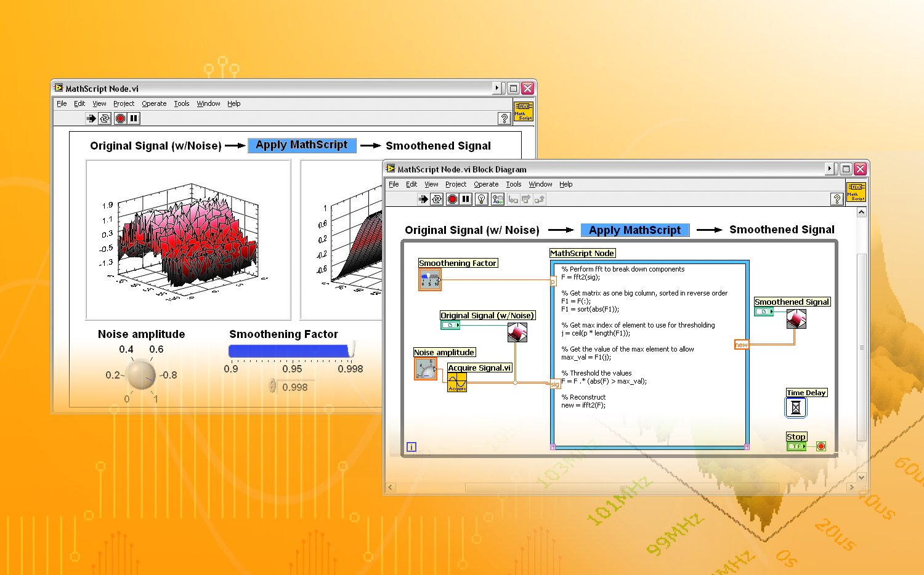Click the Acquire Signal.vi subVI icon
924x575 pixels.
point(456,383)
